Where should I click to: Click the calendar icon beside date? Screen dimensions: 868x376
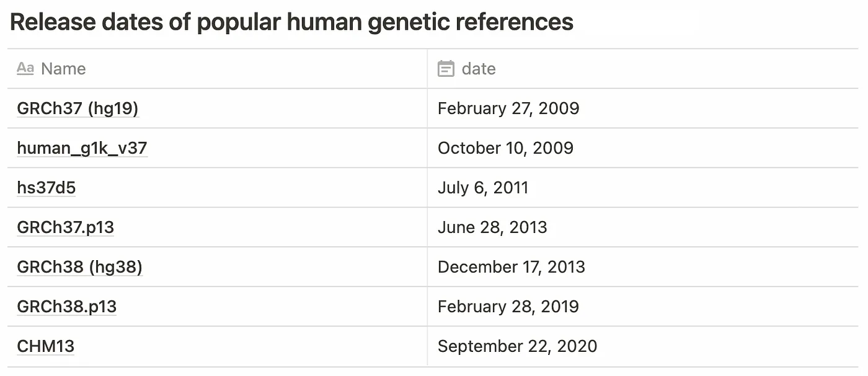click(446, 68)
